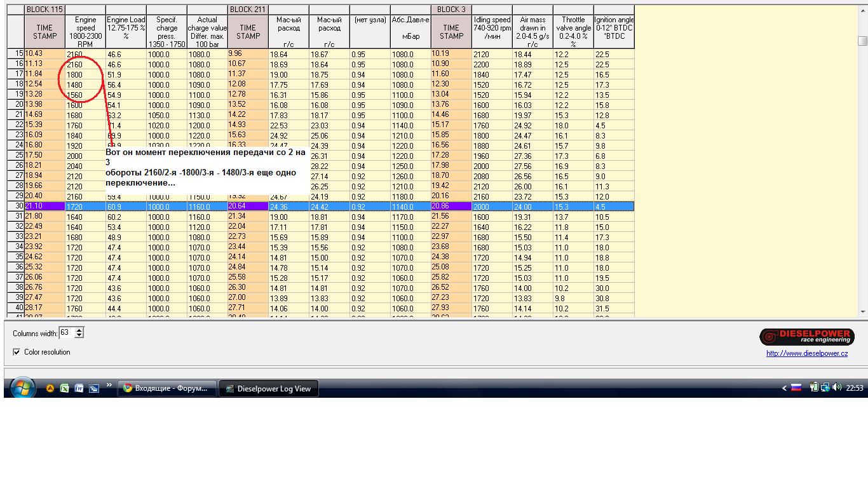Click timestamp 28.17 in row 40

[44, 308]
